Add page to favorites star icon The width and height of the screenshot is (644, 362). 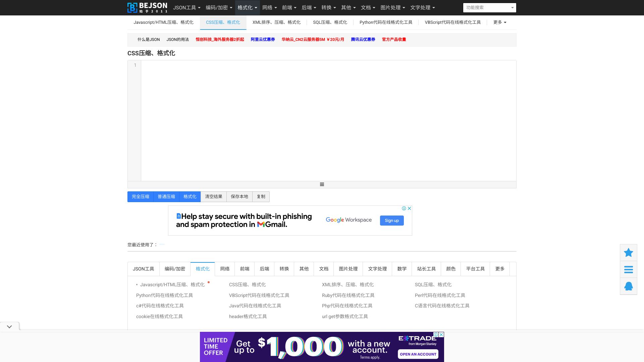628,252
